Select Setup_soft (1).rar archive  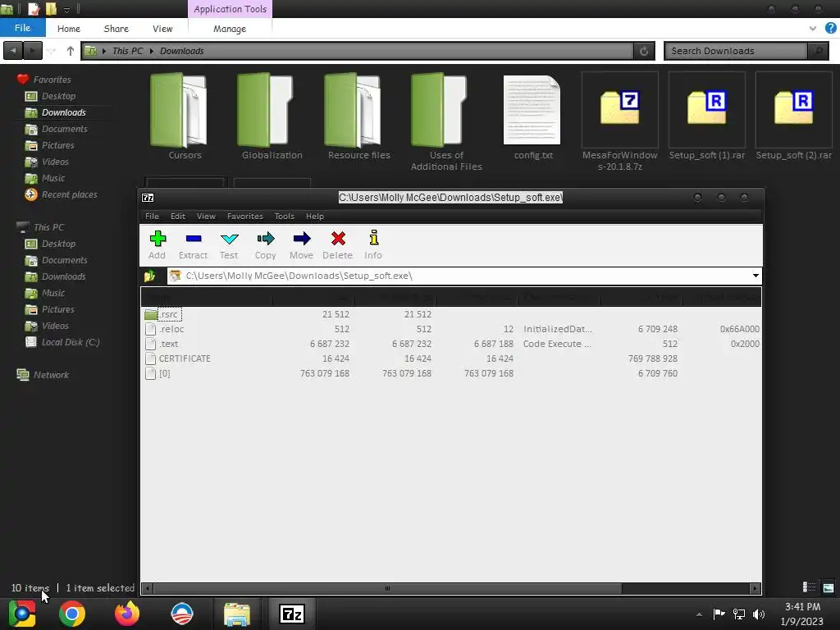click(706, 116)
